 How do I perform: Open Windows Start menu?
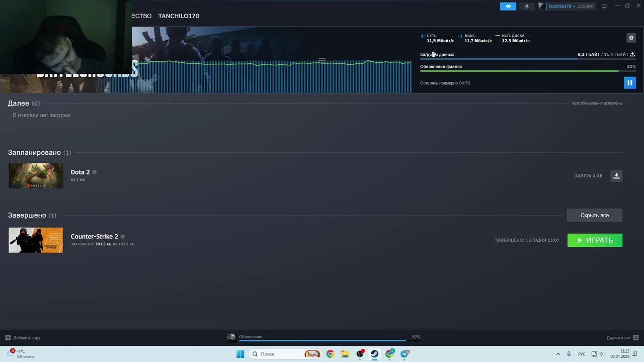tap(240, 354)
